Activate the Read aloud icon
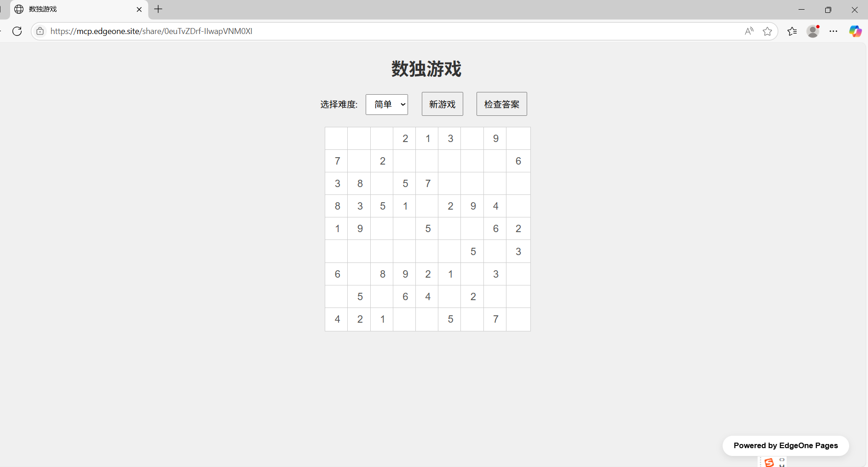This screenshot has height=467, width=868. click(749, 31)
